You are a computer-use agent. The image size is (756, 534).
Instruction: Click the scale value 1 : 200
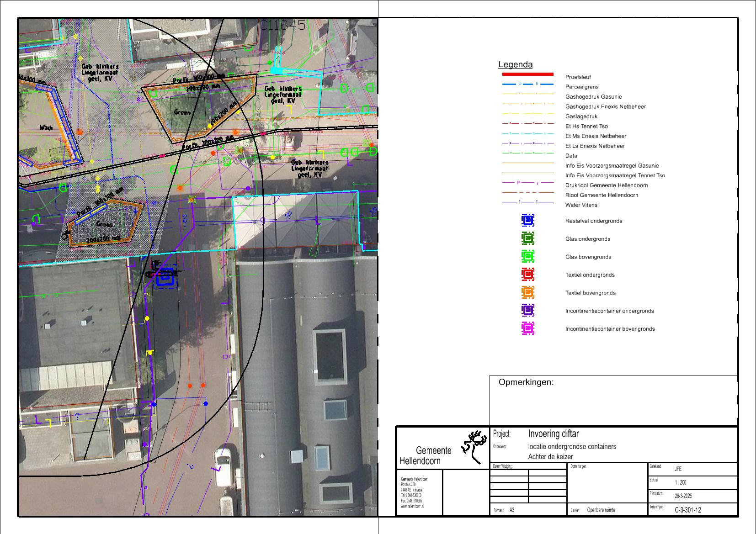coord(680,482)
